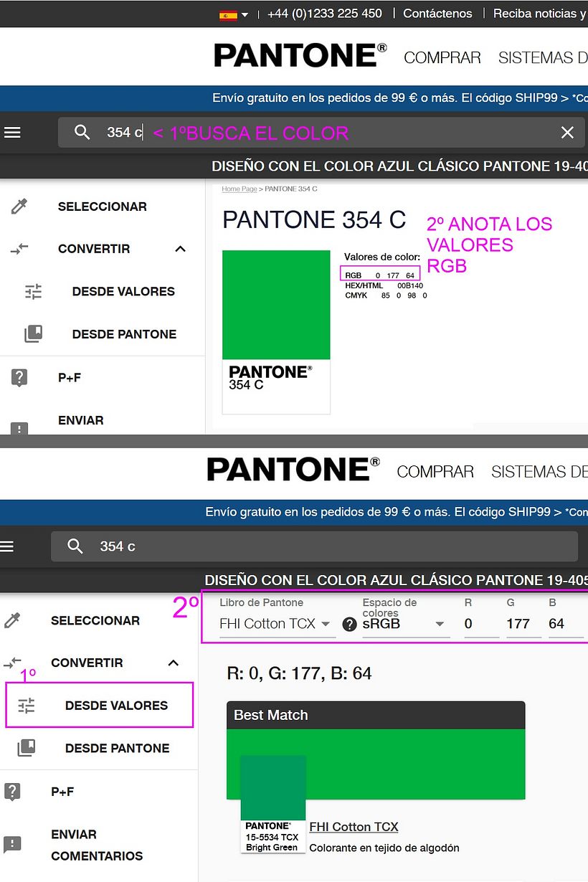Click the 15-5534 TCX Bright Green chip
This screenshot has width=588, height=882.
coord(272,804)
